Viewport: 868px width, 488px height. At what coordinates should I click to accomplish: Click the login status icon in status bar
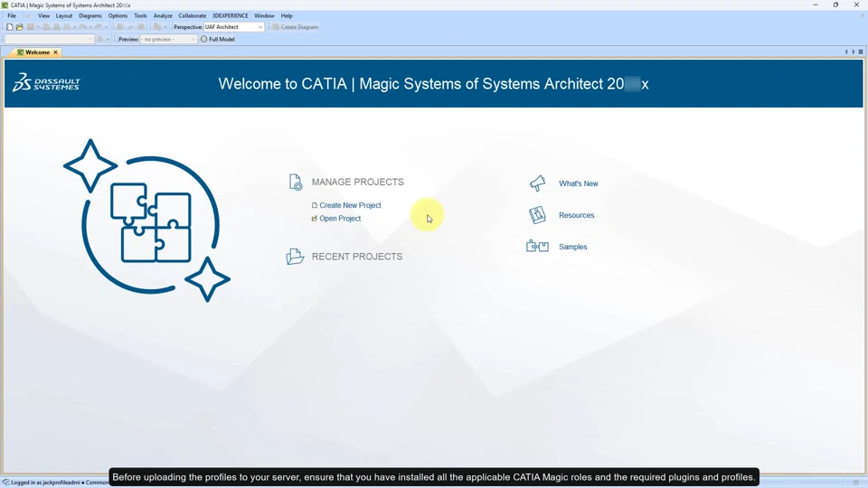point(6,483)
